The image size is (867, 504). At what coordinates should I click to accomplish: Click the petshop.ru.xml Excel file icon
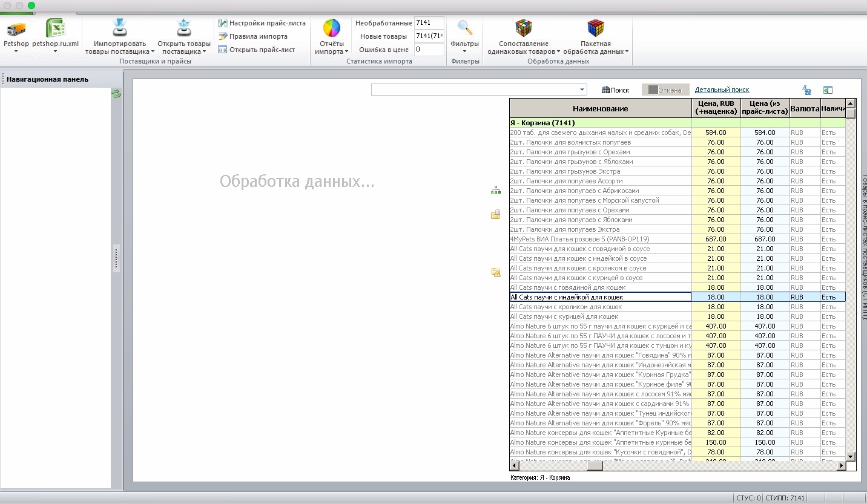56,28
